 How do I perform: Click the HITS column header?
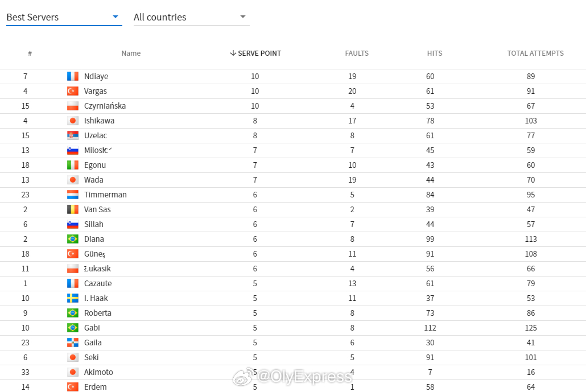435,53
